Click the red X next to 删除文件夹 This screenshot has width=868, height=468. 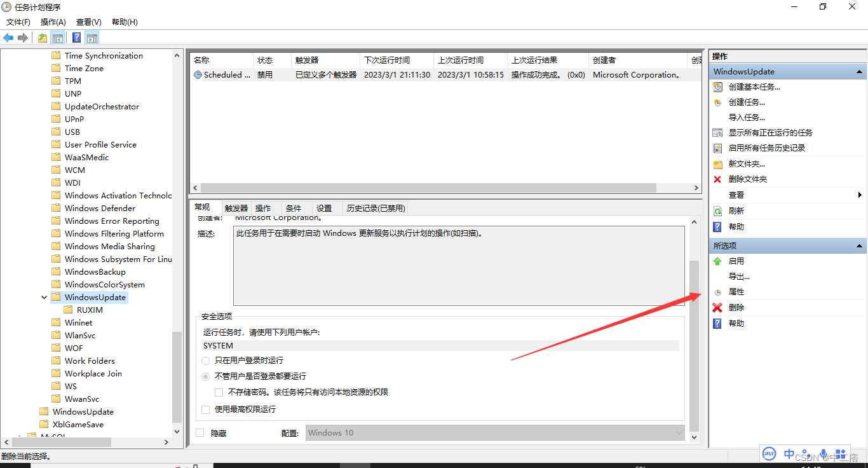click(717, 179)
